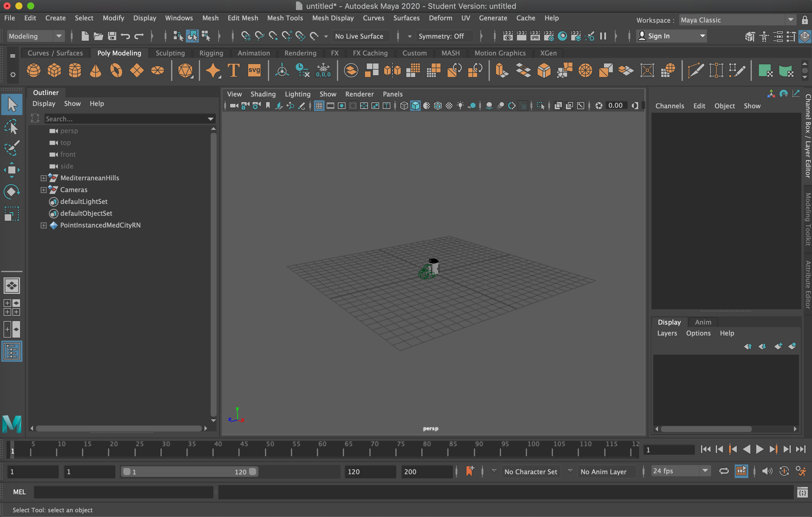Image resolution: width=812 pixels, height=517 pixels.
Task: Create a polygon sphere from the shelf
Action: click(x=33, y=70)
